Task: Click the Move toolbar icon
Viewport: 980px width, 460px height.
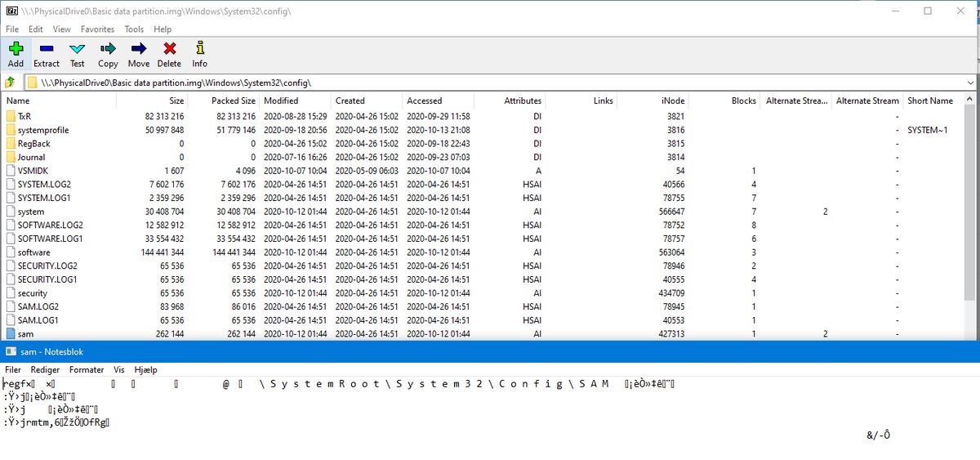Action: click(x=139, y=49)
